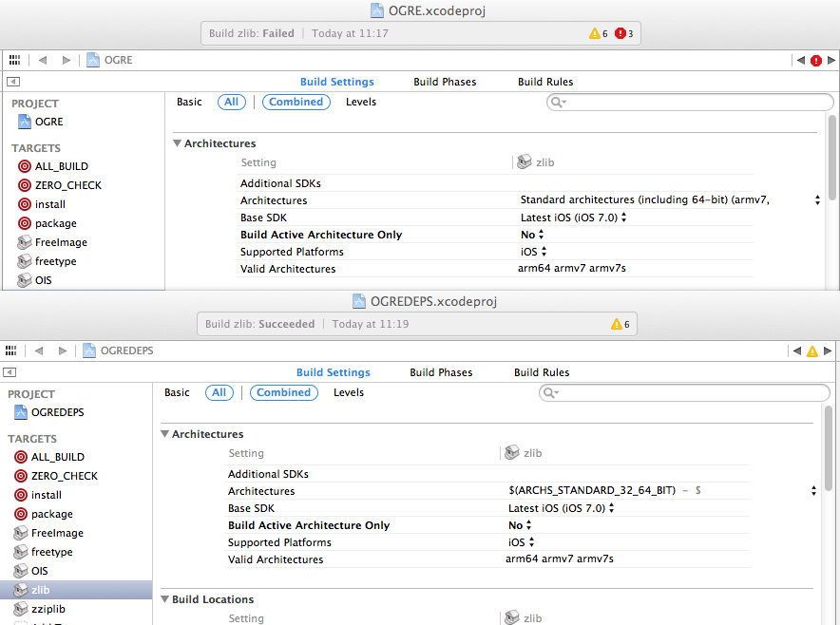Collapse the Architectures section in OGREDEPS window
Image resolution: width=840 pixels, height=625 pixels.
165,434
